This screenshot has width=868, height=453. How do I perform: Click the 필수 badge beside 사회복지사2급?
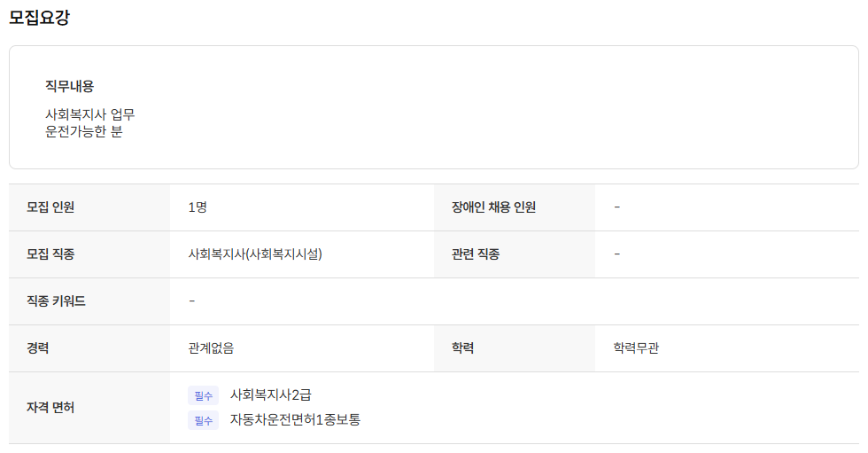click(x=203, y=395)
